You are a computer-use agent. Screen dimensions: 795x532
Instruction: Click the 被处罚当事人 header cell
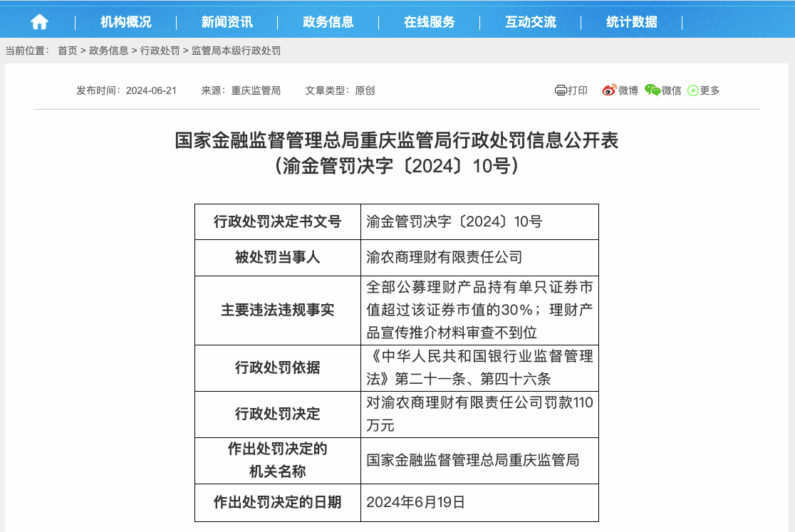point(277,258)
